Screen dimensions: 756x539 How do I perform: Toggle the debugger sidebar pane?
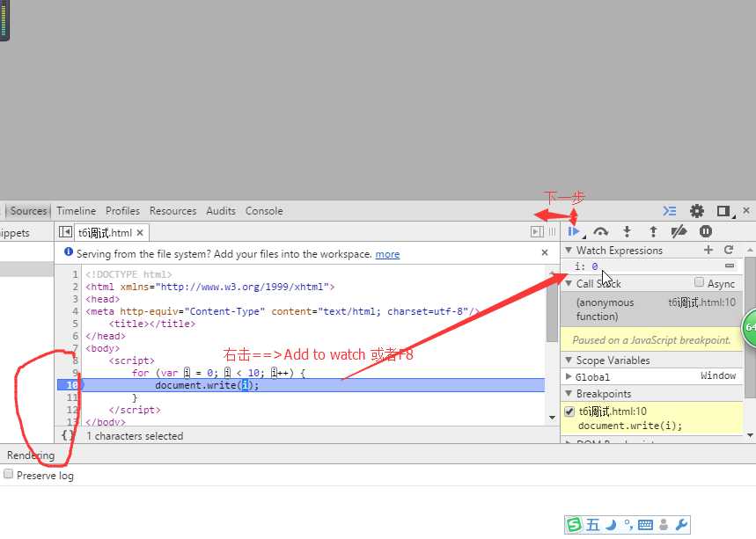(x=537, y=231)
